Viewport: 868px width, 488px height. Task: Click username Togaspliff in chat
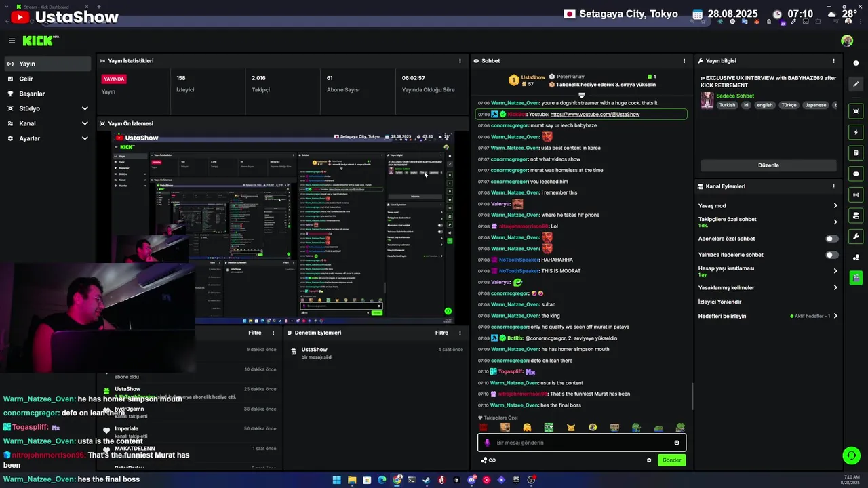(x=511, y=371)
